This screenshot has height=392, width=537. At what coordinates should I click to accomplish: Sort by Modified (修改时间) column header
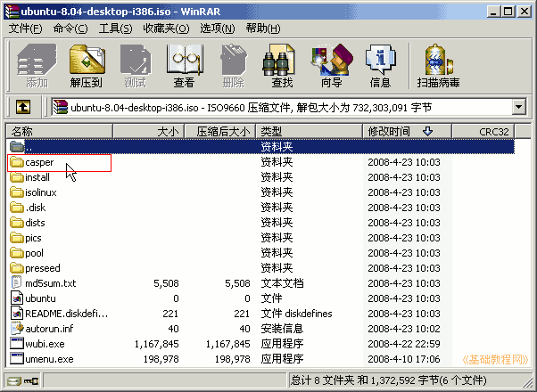click(x=407, y=131)
